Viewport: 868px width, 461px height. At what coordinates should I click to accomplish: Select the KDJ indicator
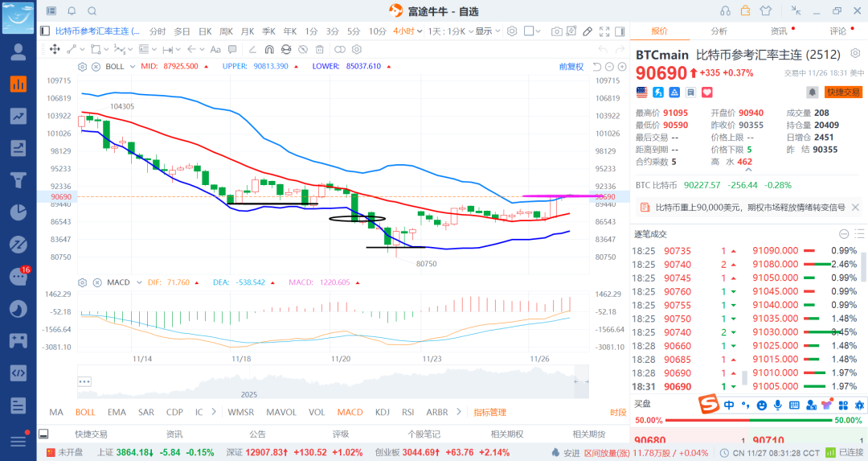(x=382, y=412)
